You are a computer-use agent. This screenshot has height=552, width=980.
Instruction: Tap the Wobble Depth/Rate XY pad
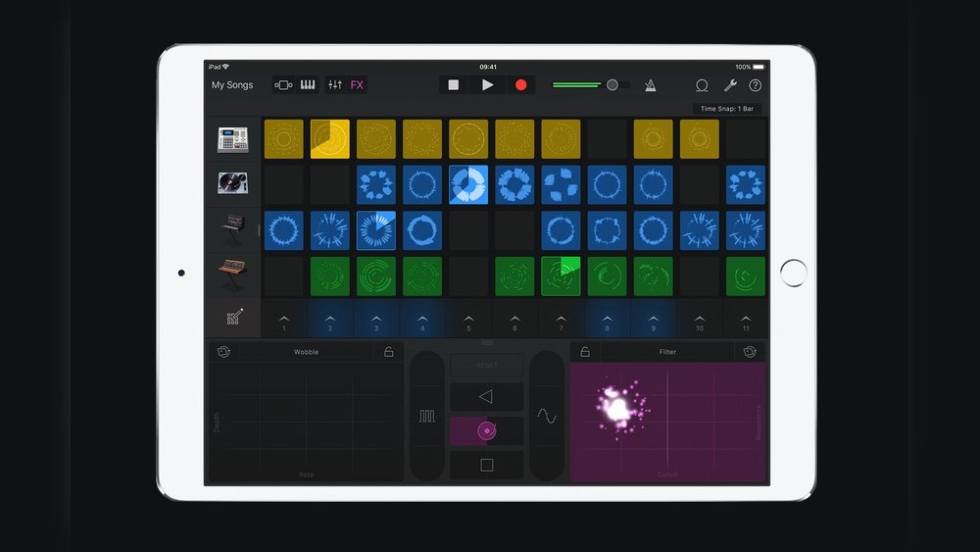306,422
